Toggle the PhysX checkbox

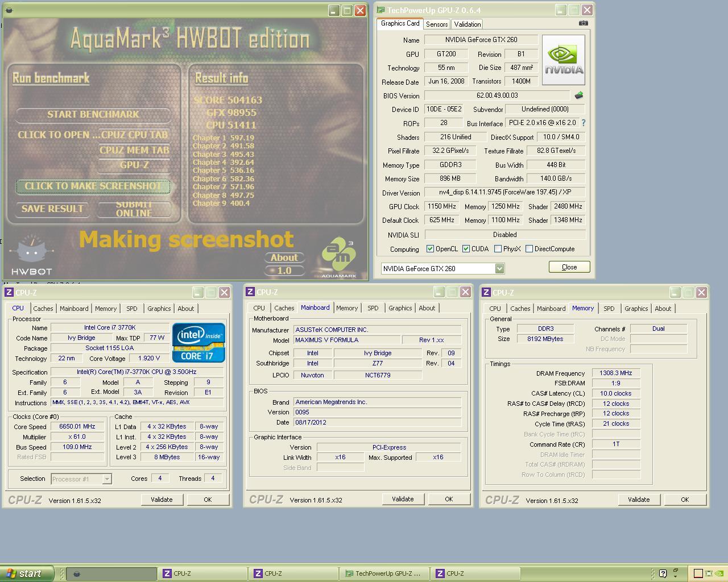click(498, 249)
